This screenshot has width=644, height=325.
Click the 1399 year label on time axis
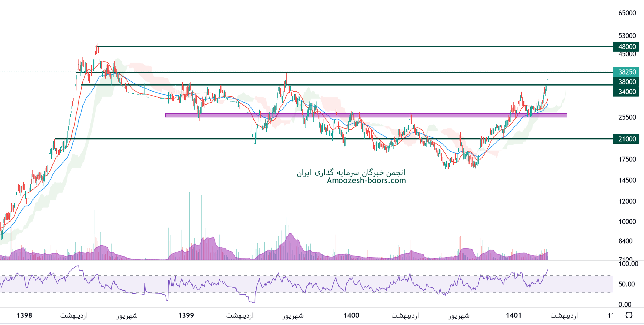[x=186, y=315]
